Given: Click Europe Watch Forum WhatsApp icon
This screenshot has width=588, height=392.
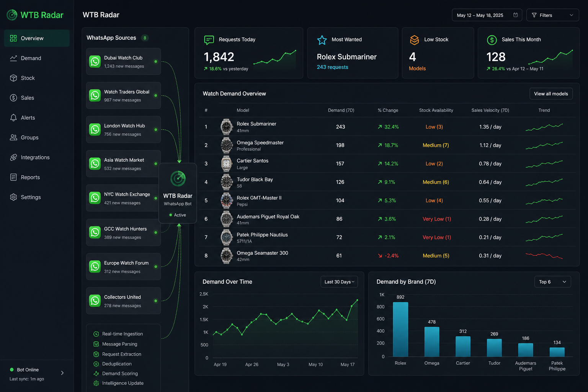Looking at the screenshot, I should click(95, 266).
